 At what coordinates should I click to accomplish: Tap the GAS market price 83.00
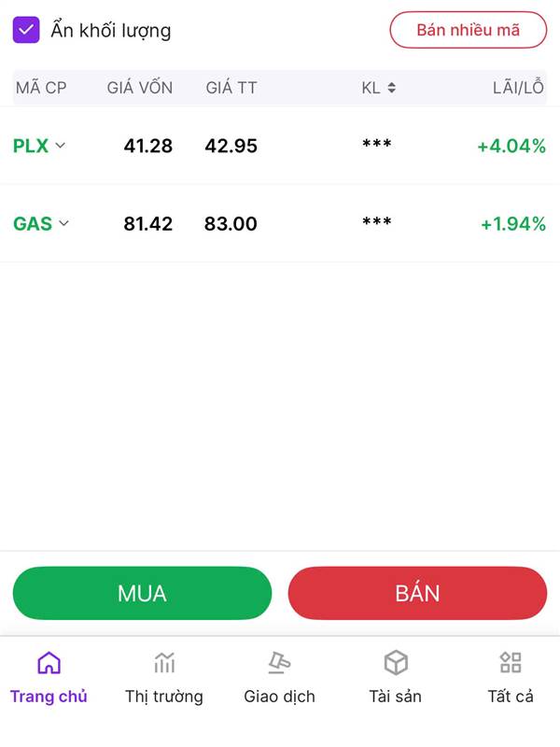pyautogui.click(x=231, y=223)
